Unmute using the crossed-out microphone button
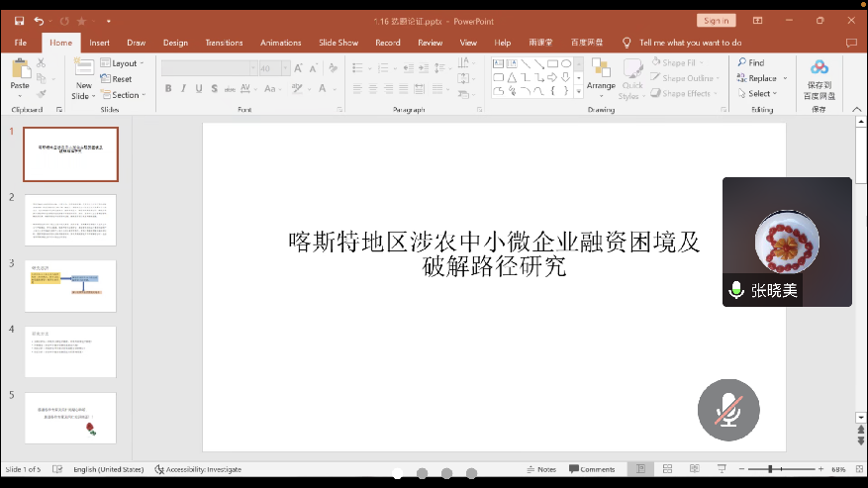868x488 pixels. [x=728, y=408]
